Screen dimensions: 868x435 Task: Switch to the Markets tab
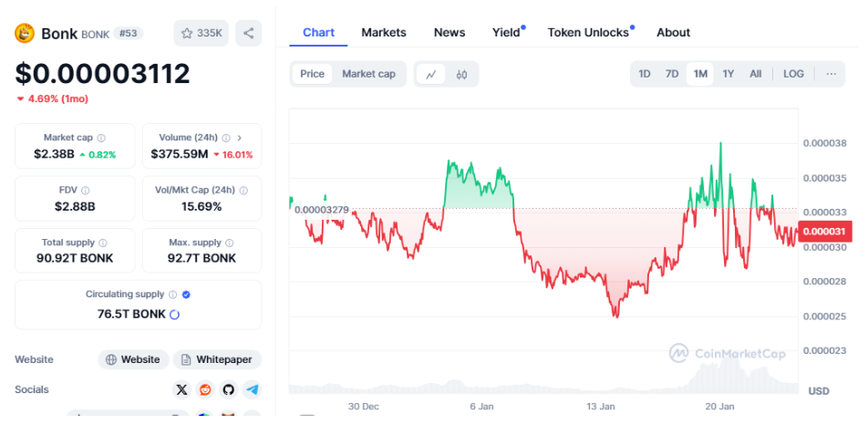(x=384, y=32)
